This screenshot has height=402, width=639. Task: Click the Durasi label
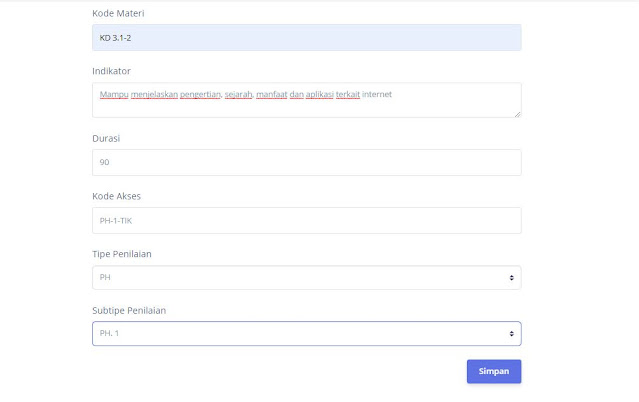pyautogui.click(x=106, y=138)
